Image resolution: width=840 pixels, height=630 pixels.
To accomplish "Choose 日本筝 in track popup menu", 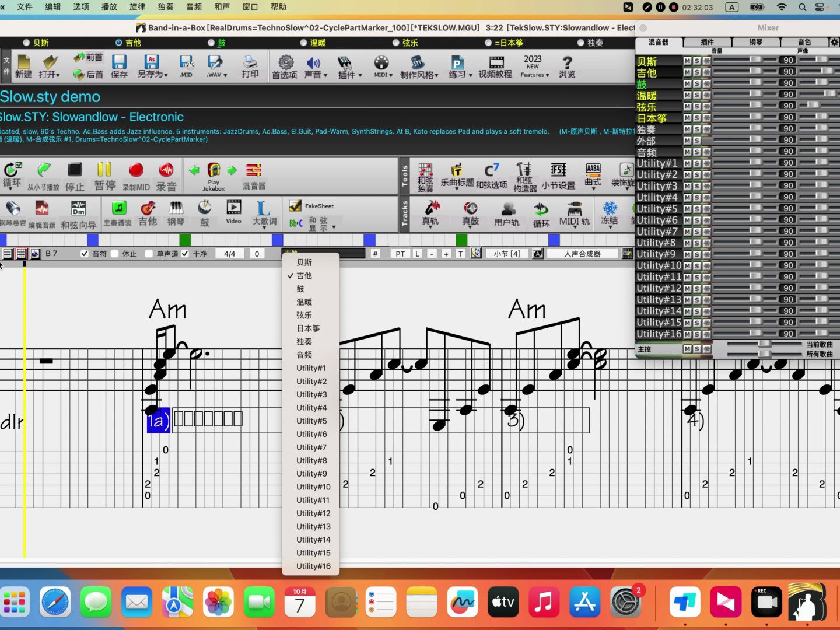I will pyautogui.click(x=310, y=328).
